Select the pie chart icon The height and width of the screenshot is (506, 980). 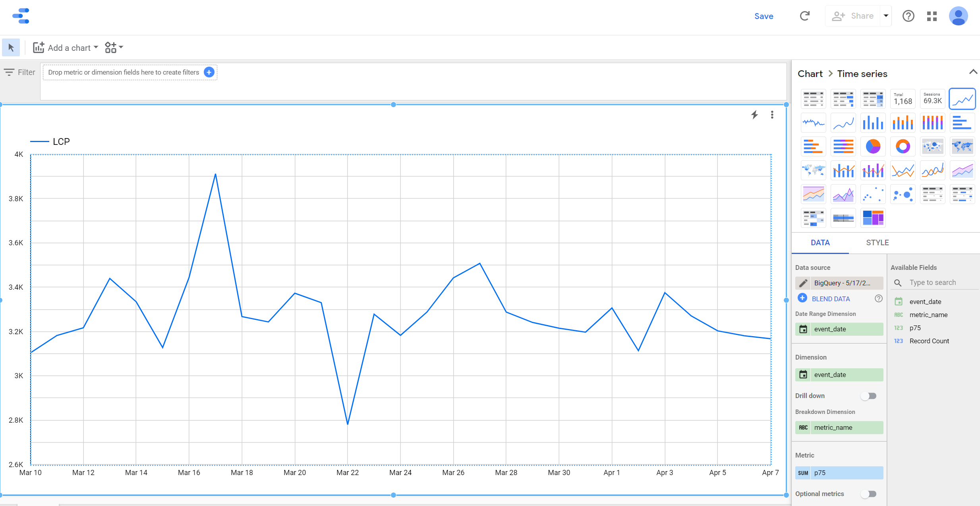872,146
